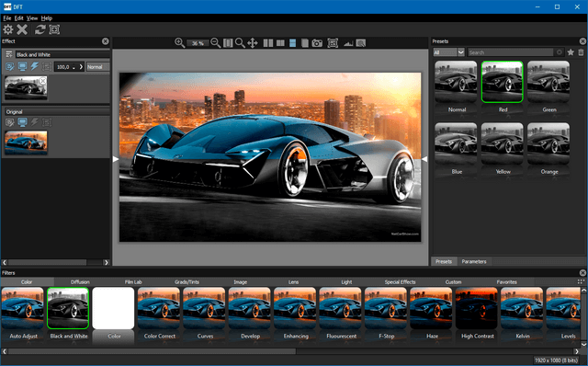Image resolution: width=588 pixels, height=366 pixels.
Task: Show the histogram via its icon
Action: pyautogui.click(x=348, y=43)
